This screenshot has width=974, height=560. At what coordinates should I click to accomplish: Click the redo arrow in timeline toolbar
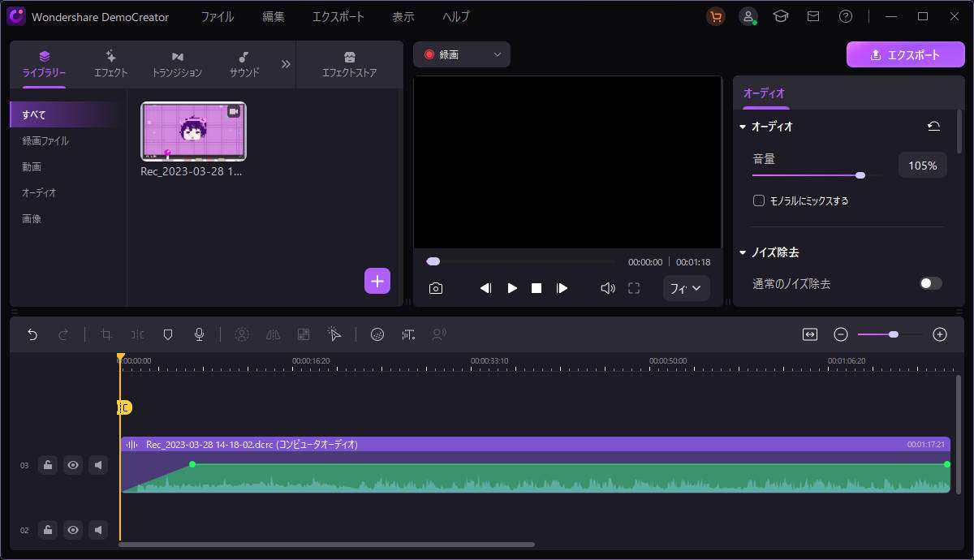click(x=63, y=334)
